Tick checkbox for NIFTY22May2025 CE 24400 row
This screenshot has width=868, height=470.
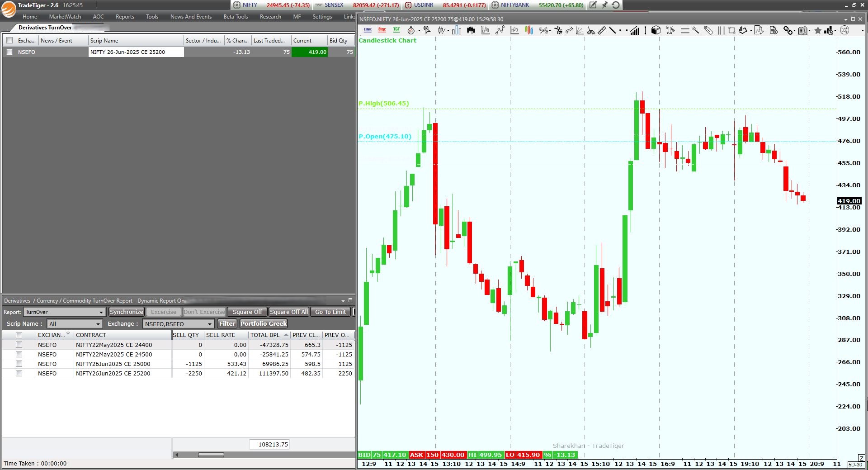(x=19, y=345)
